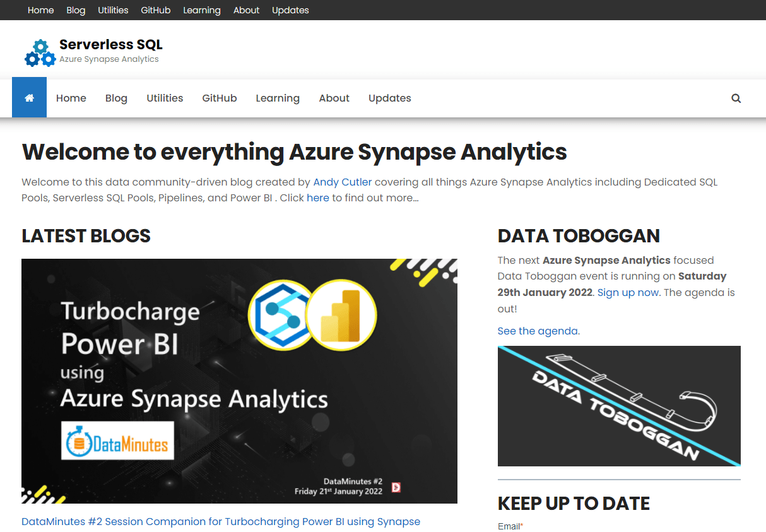Viewport: 766px width, 532px height.
Task: Click the Data Toboggan banner image
Action: [x=618, y=406]
